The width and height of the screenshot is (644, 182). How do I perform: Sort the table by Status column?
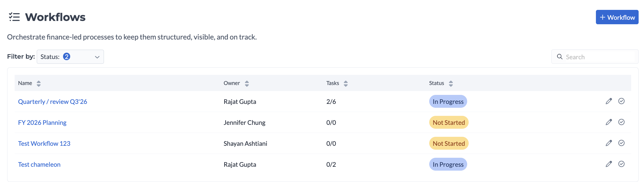[x=451, y=84]
